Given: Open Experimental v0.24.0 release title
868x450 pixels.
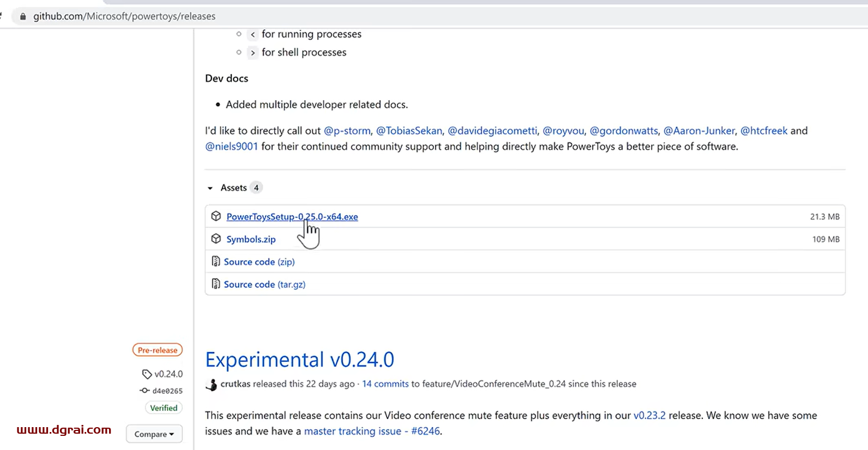Looking at the screenshot, I should click(299, 360).
